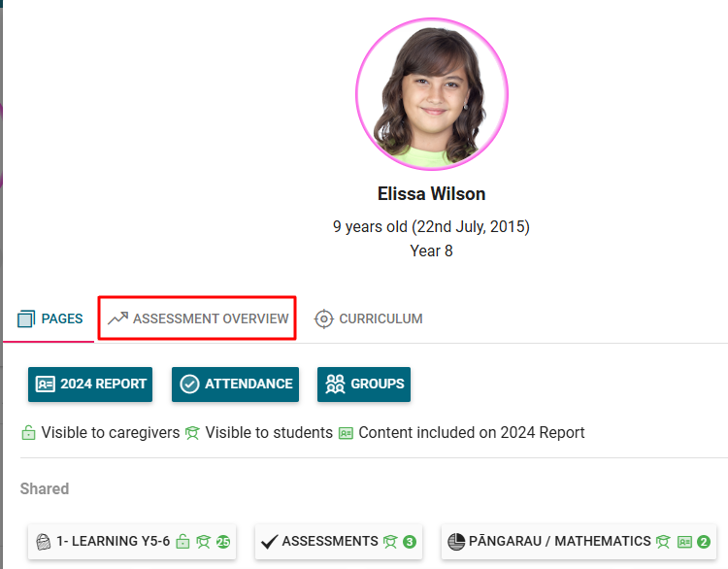Click the green 3 badge on Assessments
The image size is (728, 569).
(409, 542)
